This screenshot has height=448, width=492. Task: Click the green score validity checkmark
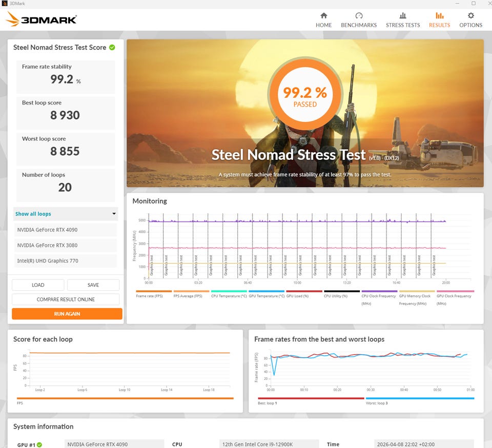coord(112,47)
